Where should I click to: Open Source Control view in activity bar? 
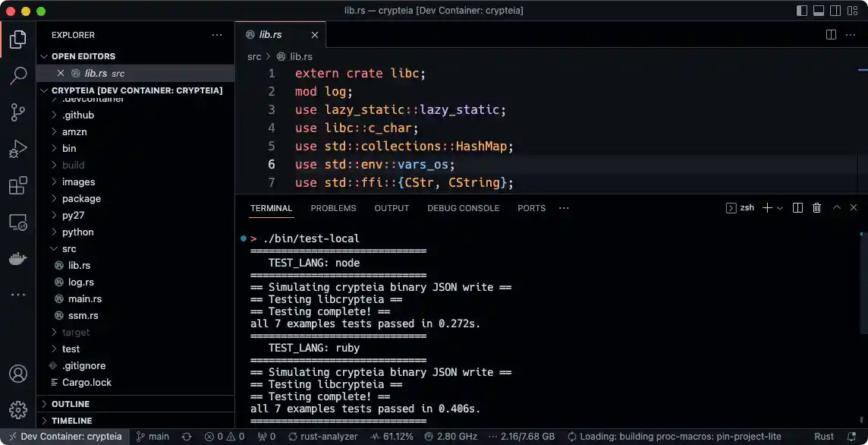(18, 111)
